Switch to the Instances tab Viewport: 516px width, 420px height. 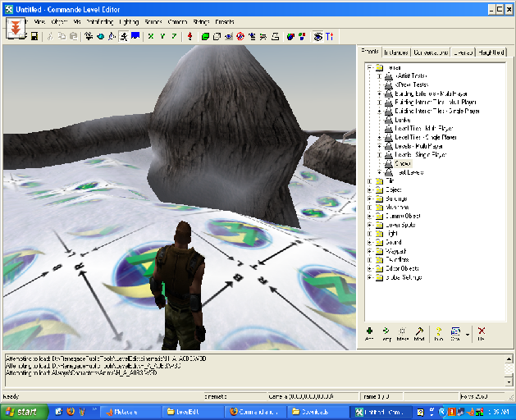click(395, 52)
